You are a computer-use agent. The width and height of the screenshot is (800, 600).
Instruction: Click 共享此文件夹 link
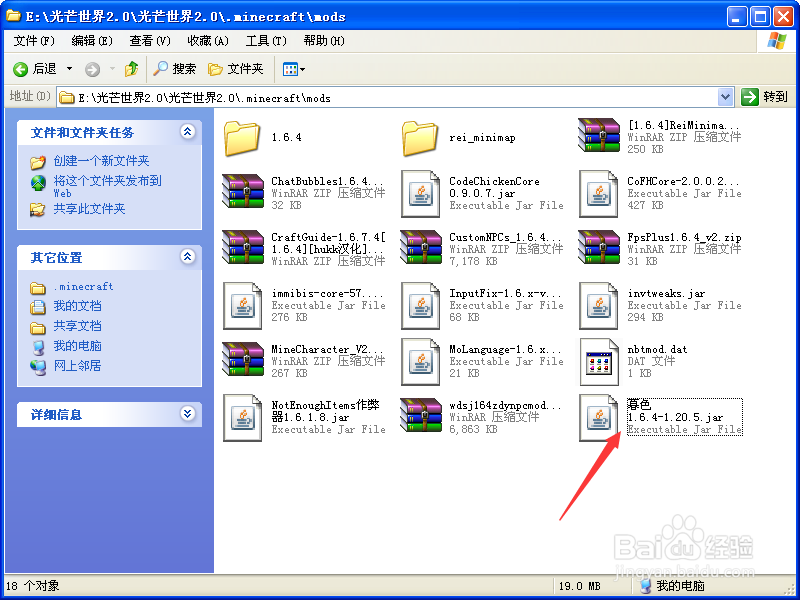[x=89, y=209]
